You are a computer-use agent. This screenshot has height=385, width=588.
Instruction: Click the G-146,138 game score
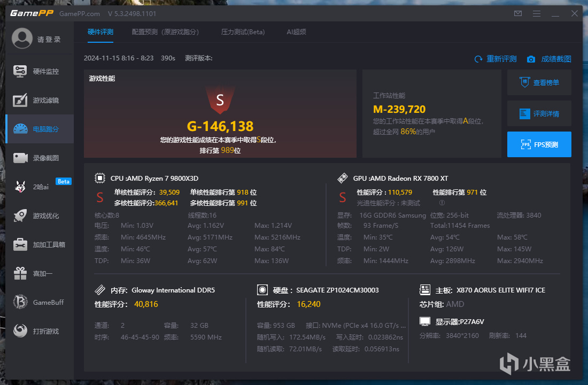click(x=220, y=126)
